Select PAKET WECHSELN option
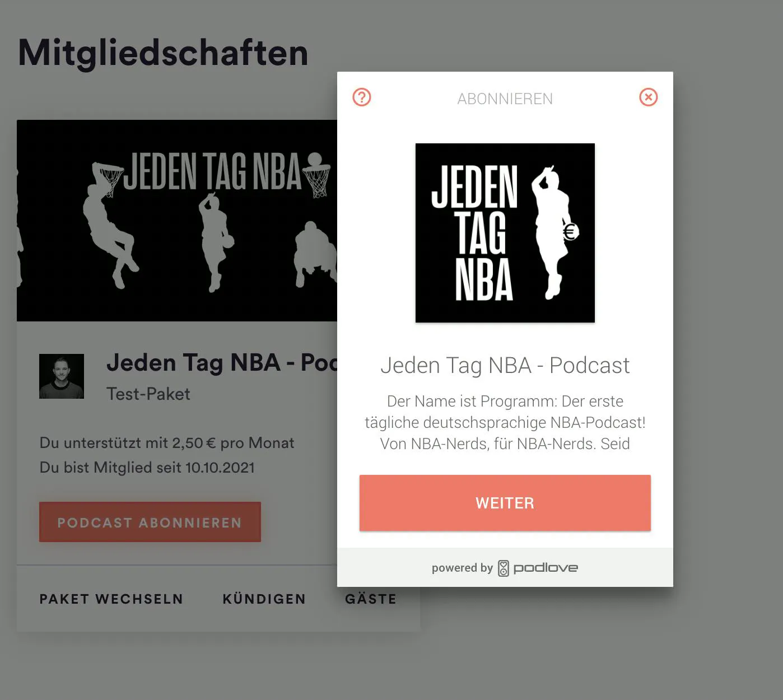The image size is (783, 700). (111, 599)
